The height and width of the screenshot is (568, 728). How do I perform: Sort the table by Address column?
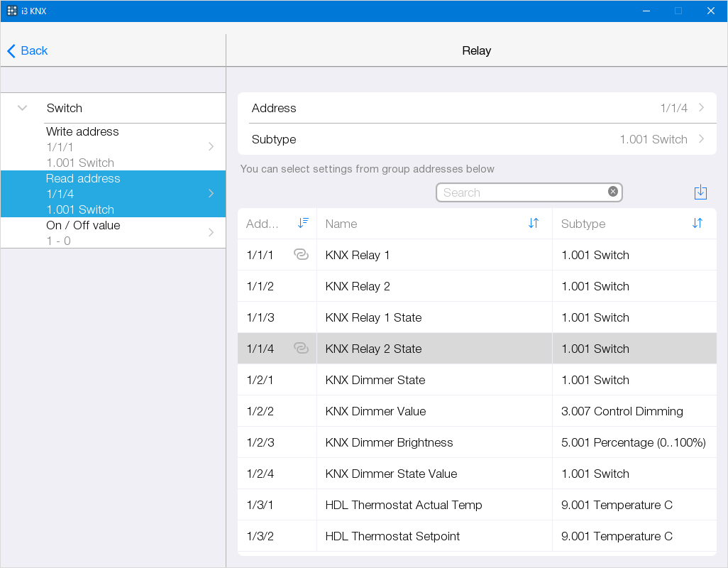(303, 223)
